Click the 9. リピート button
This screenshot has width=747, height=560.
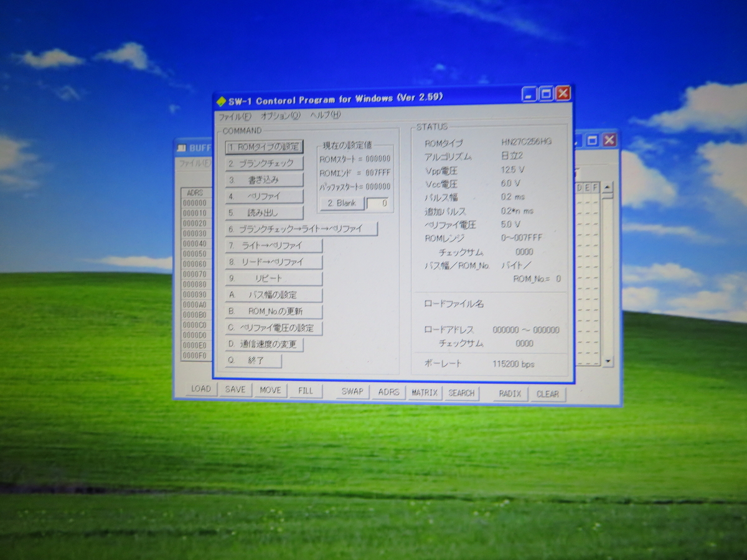(x=274, y=278)
